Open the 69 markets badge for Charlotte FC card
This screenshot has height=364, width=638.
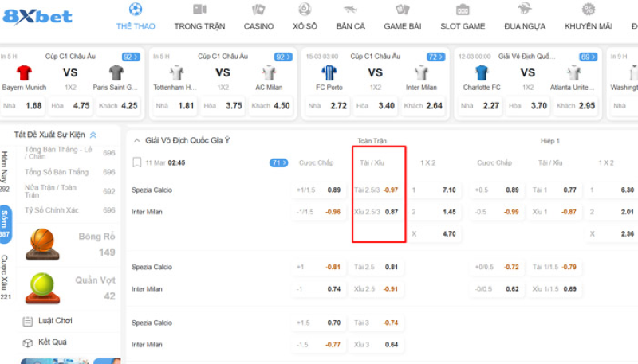pos(589,57)
